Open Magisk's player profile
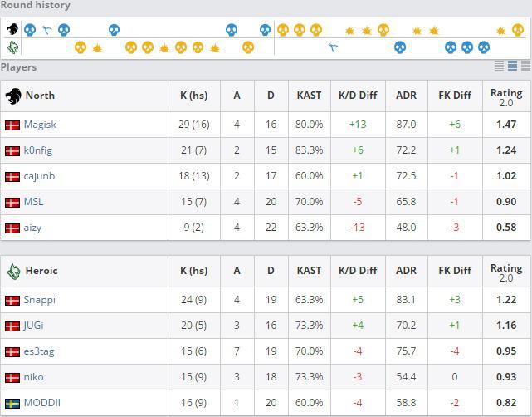The width and height of the screenshot is (532, 417). tap(40, 125)
